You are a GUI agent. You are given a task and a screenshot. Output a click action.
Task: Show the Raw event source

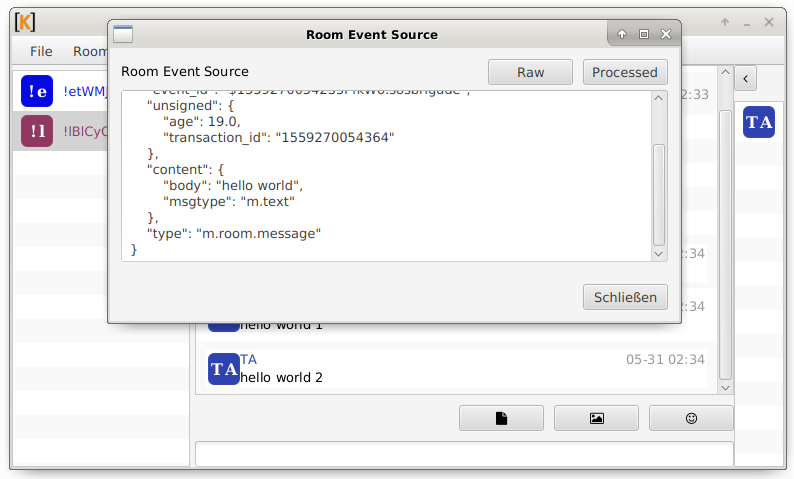[530, 72]
